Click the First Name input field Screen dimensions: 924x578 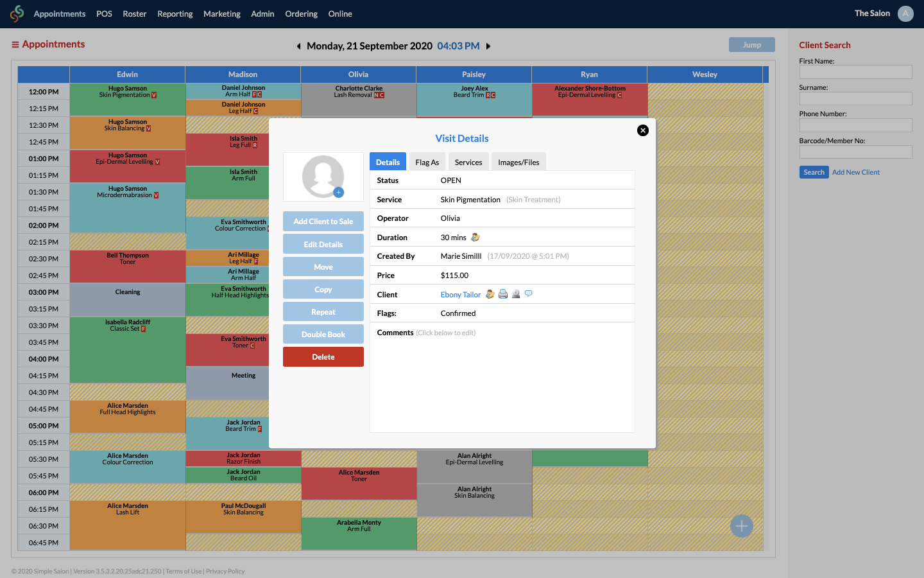click(x=855, y=72)
